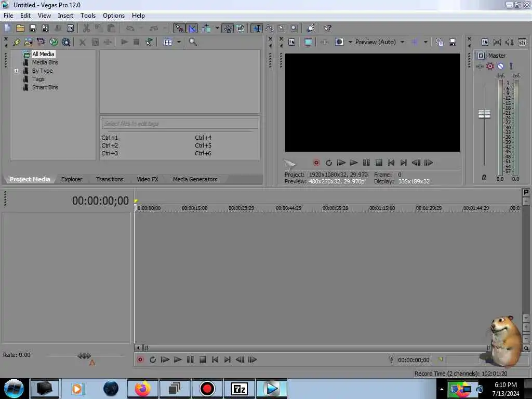Go to Start in preview transport
532x399 pixels.
tap(391, 163)
